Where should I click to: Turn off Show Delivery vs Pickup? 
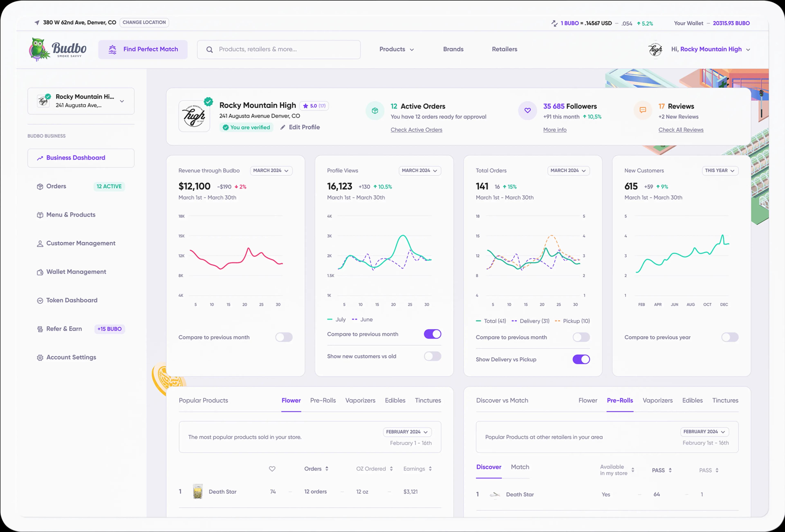581,360
